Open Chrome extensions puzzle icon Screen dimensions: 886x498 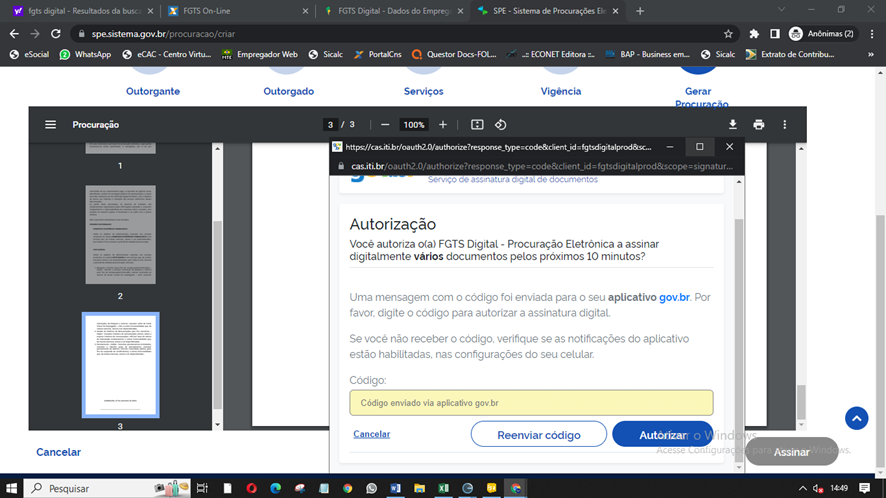753,33
